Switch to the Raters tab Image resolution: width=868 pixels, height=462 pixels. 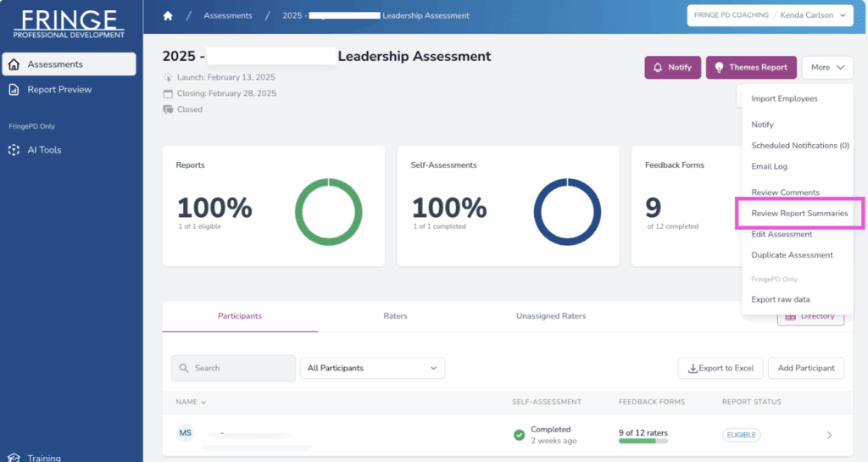click(x=395, y=316)
